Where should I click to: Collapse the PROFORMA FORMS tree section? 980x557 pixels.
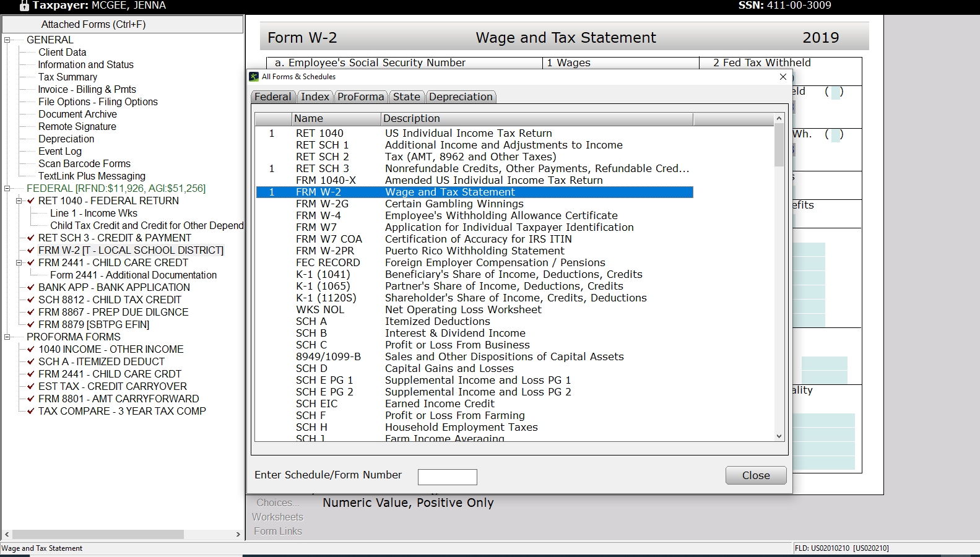coord(7,337)
